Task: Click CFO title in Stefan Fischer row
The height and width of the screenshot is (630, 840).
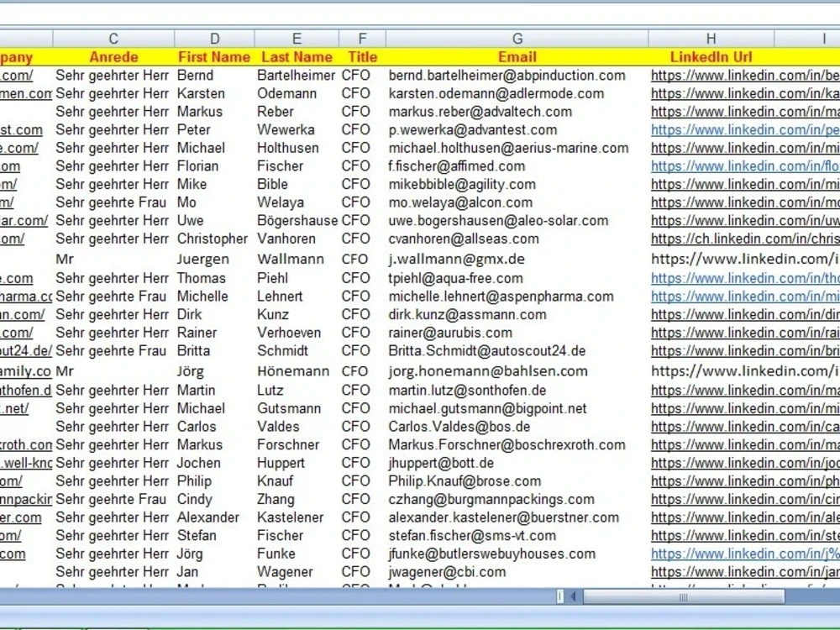Action: click(355, 536)
